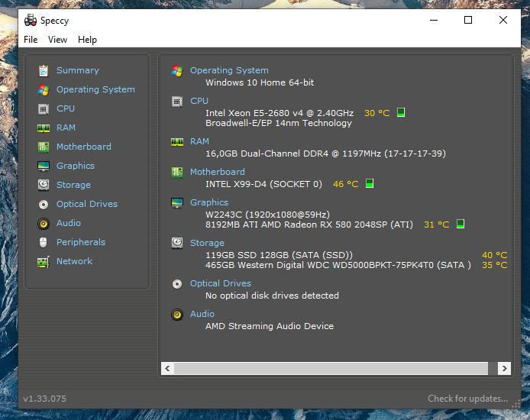Click the Storage heading link in summary
This screenshot has width=530, height=420.
pyautogui.click(x=207, y=243)
